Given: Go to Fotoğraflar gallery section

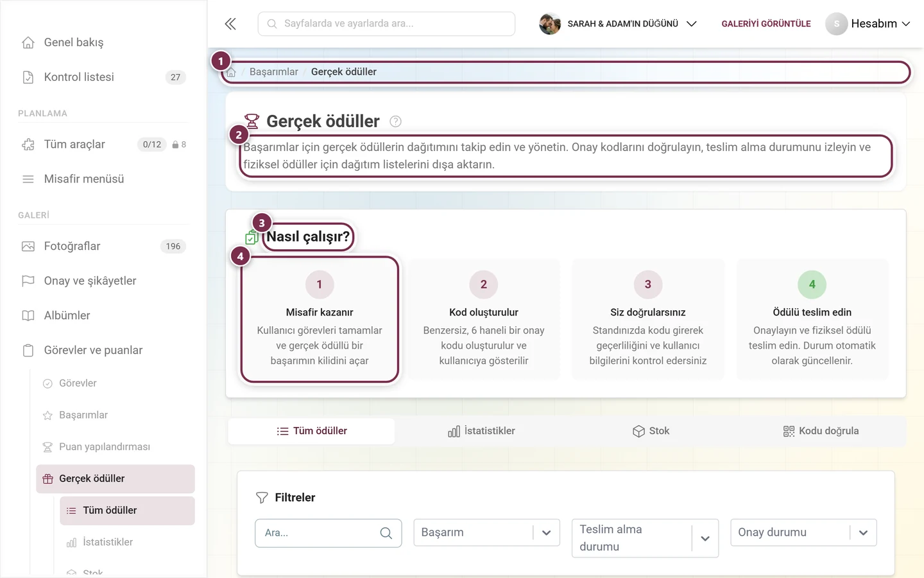Looking at the screenshot, I should [103, 247].
